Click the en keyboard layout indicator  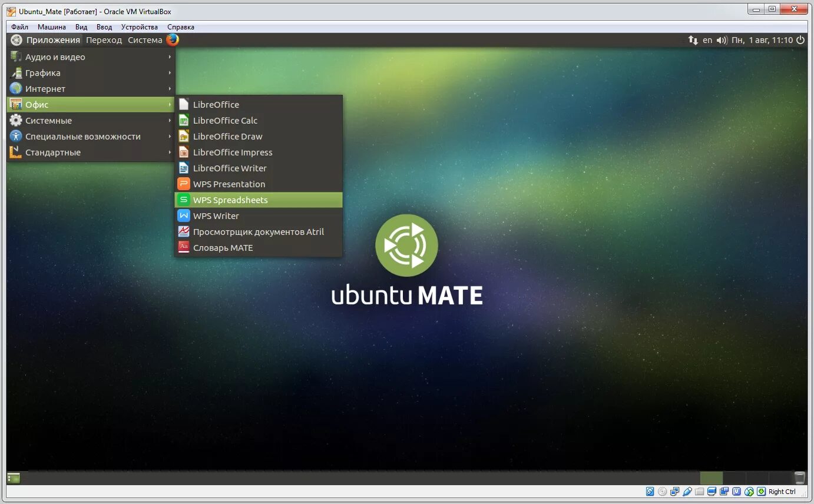tap(707, 40)
